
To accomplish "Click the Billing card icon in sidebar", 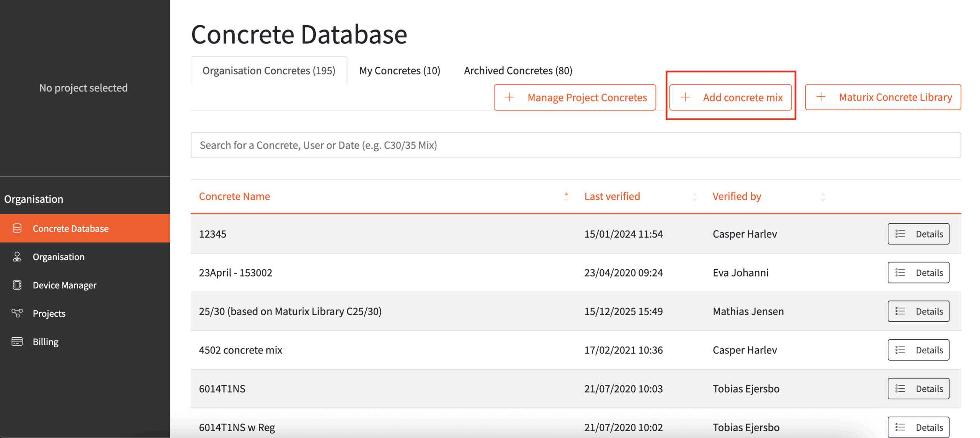I will click(x=17, y=342).
